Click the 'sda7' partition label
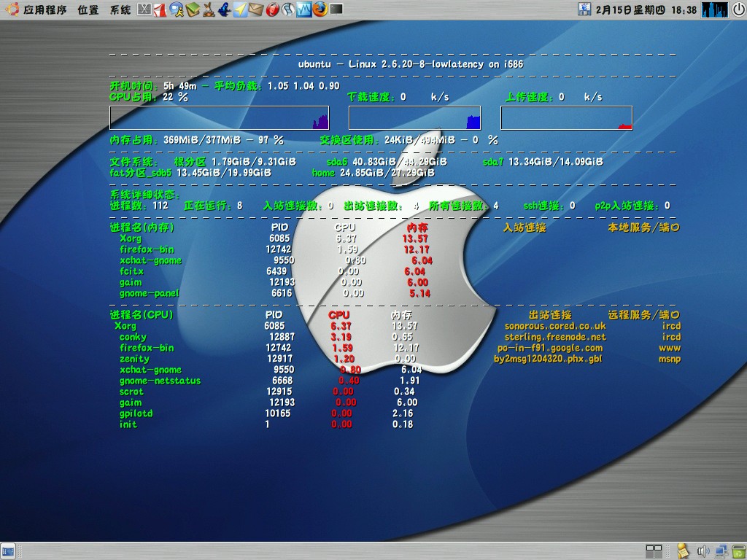747x560 pixels. tap(493, 161)
